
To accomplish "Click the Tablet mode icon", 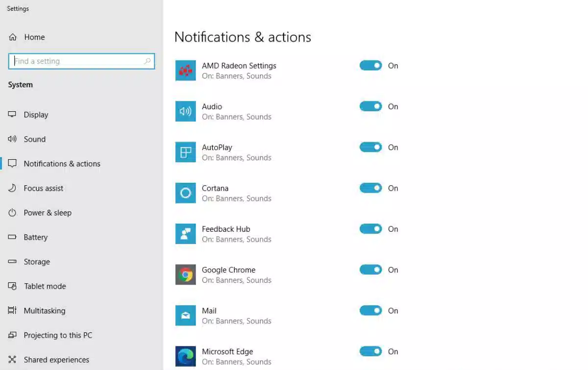I will (x=12, y=286).
